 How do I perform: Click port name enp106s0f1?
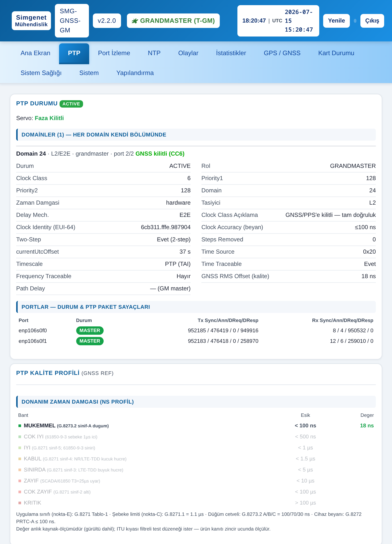click(x=33, y=341)
